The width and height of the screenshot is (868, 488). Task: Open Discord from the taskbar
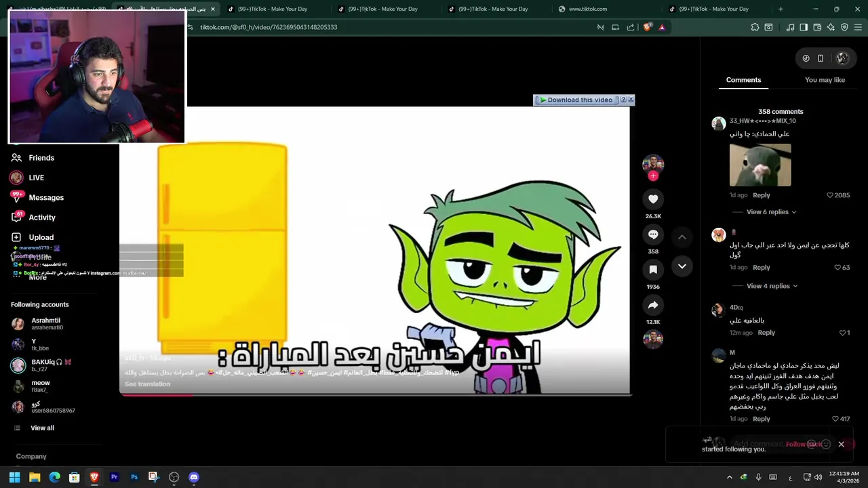(x=193, y=477)
